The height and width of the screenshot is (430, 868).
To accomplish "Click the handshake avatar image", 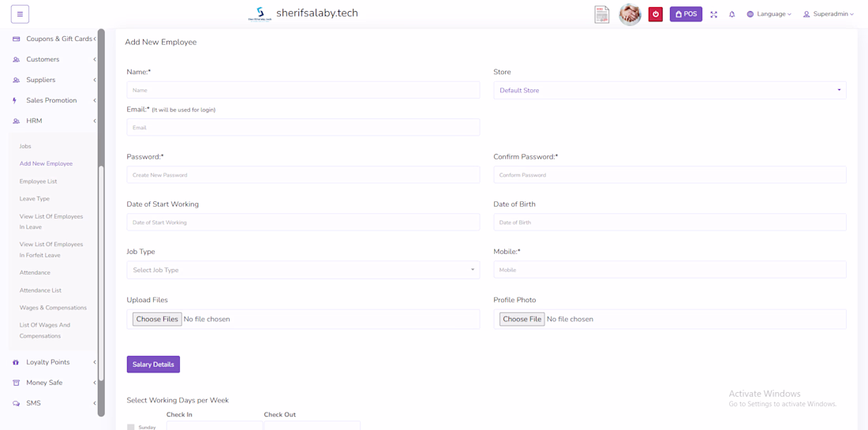I will point(630,14).
